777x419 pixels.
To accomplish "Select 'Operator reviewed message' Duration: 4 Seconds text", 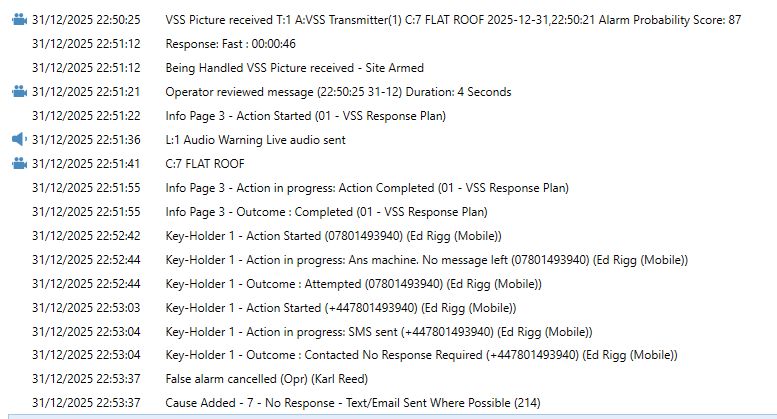I will point(338,91).
